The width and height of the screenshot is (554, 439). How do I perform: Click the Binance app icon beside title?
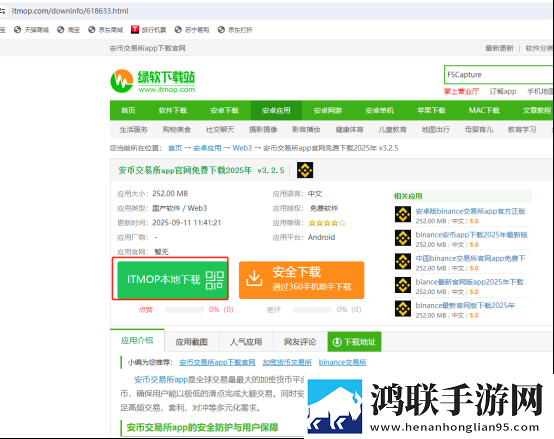(x=305, y=170)
